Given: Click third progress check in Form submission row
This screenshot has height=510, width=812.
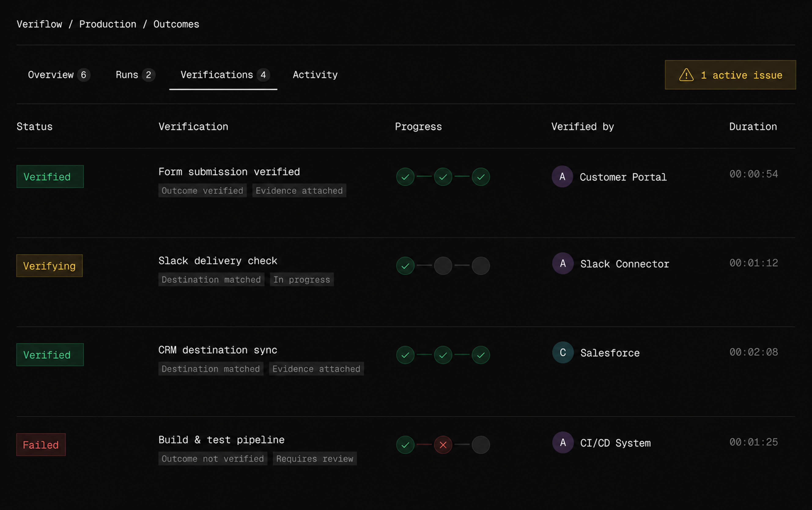Looking at the screenshot, I should point(480,177).
